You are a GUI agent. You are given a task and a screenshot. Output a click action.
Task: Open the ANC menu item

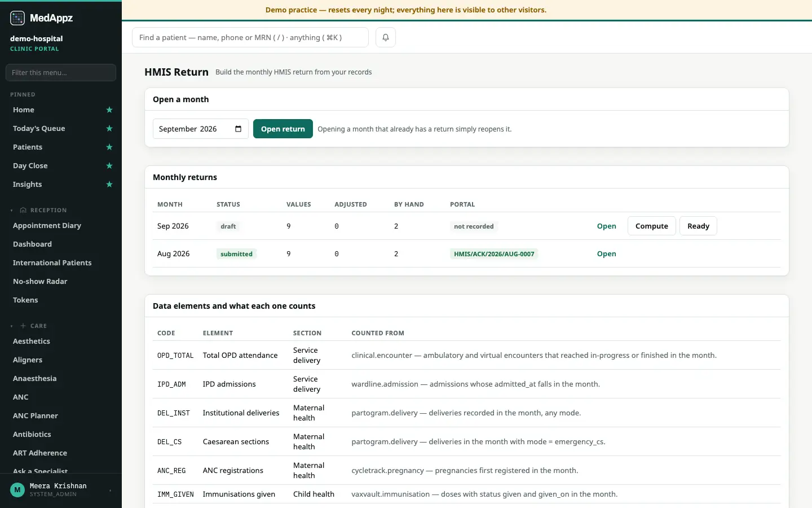click(20, 397)
